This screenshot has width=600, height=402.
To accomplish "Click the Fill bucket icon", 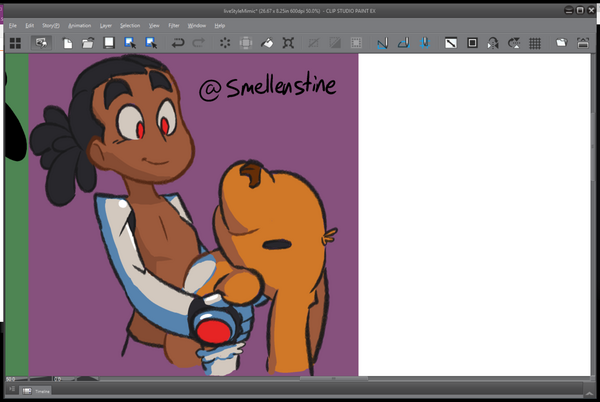I will pos(267,43).
